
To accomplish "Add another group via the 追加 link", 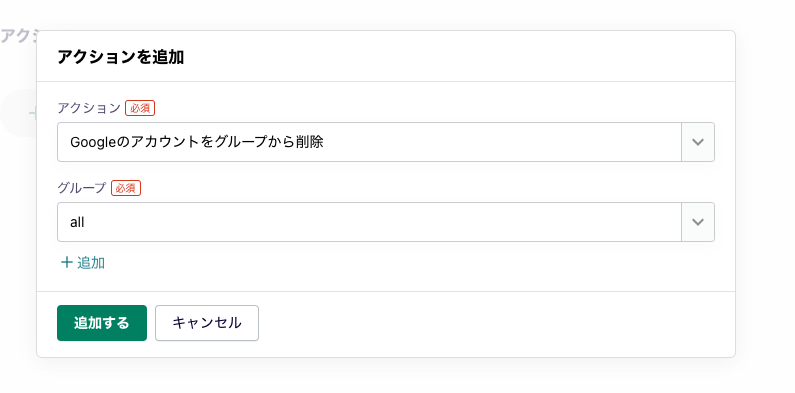I will (x=83, y=262).
